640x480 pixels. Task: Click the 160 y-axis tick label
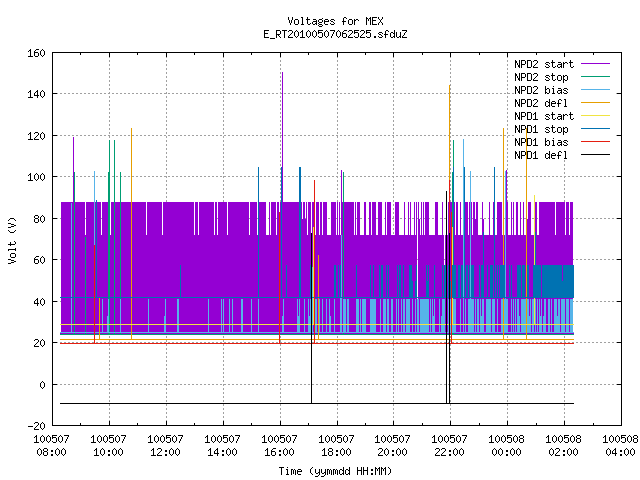tap(36, 53)
